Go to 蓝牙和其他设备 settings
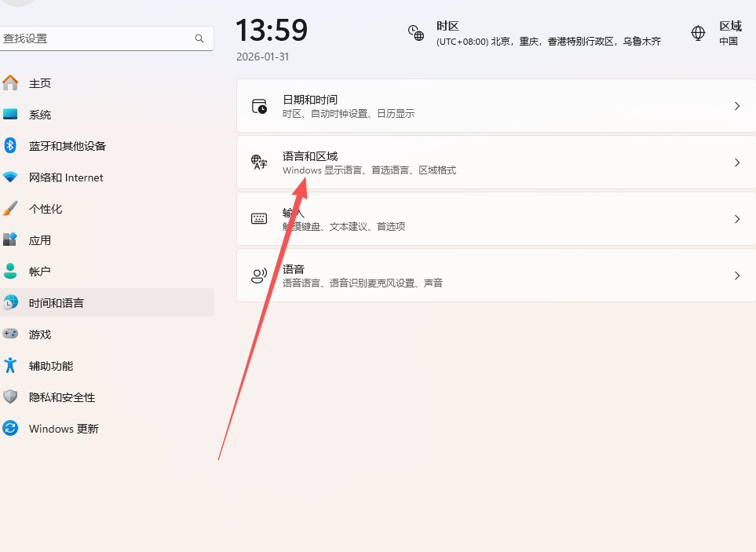The height and width of the screenshot is (552, 756). tap(106, 145)
